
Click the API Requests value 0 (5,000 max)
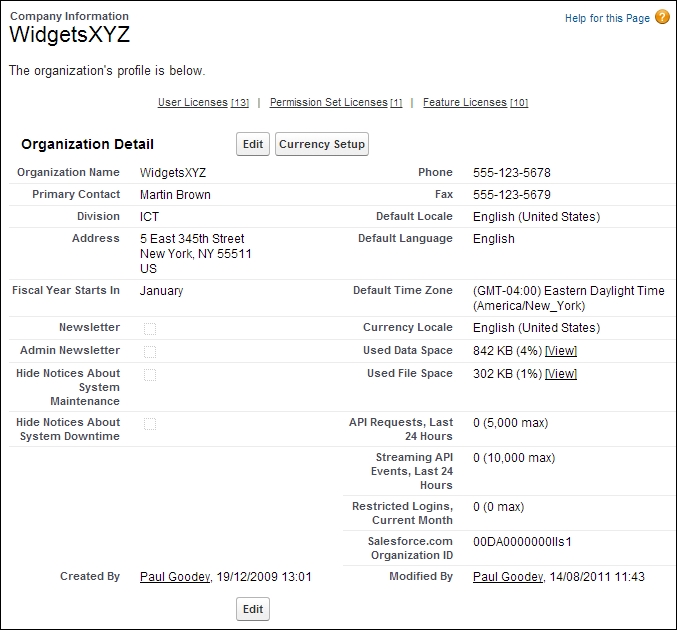click(511, 423)
